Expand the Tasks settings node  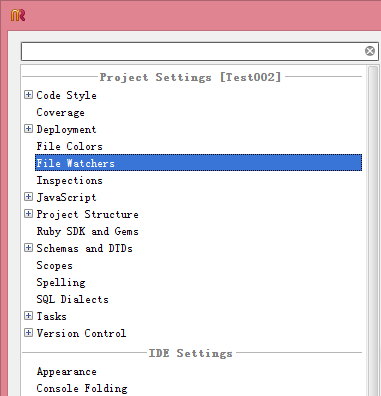coord(28,316)
